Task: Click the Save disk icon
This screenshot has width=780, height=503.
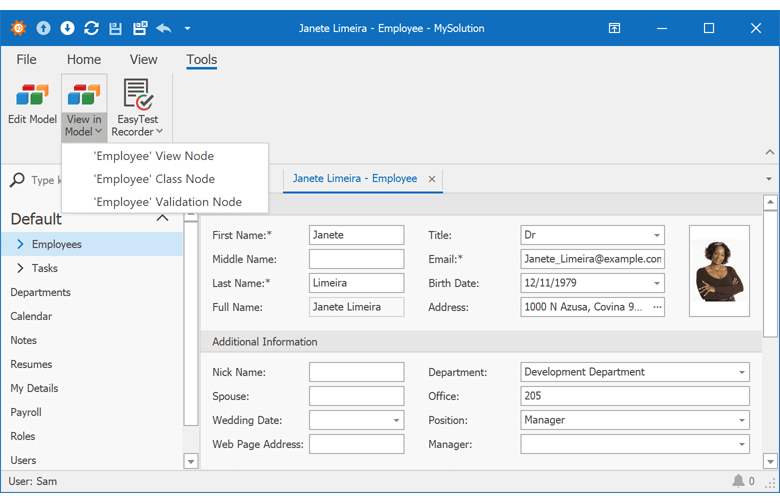Action: pos(116,28)
